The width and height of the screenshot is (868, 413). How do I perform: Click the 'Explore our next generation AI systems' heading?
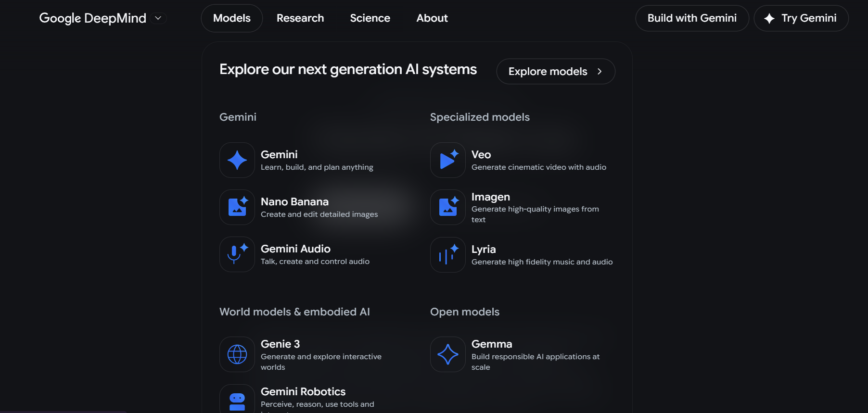tap(348, 70)
